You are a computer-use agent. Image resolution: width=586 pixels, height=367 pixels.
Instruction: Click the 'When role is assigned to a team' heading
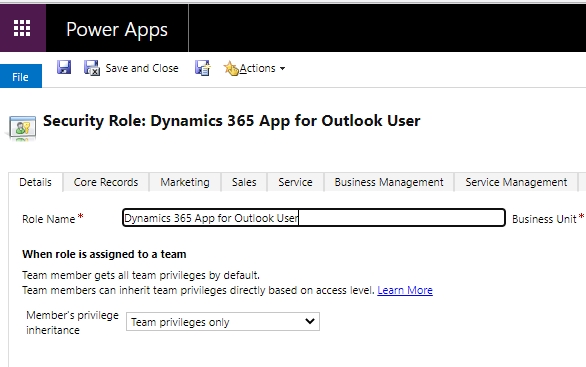click(104, 254)
